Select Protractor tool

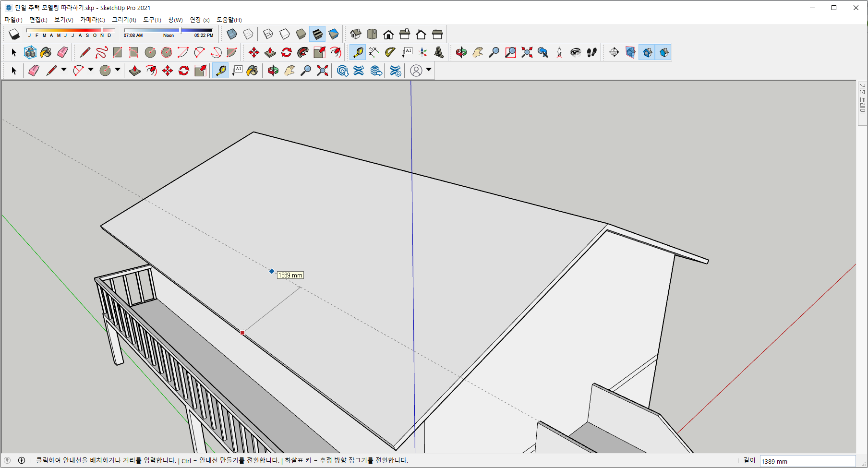(x=390, y=52)
